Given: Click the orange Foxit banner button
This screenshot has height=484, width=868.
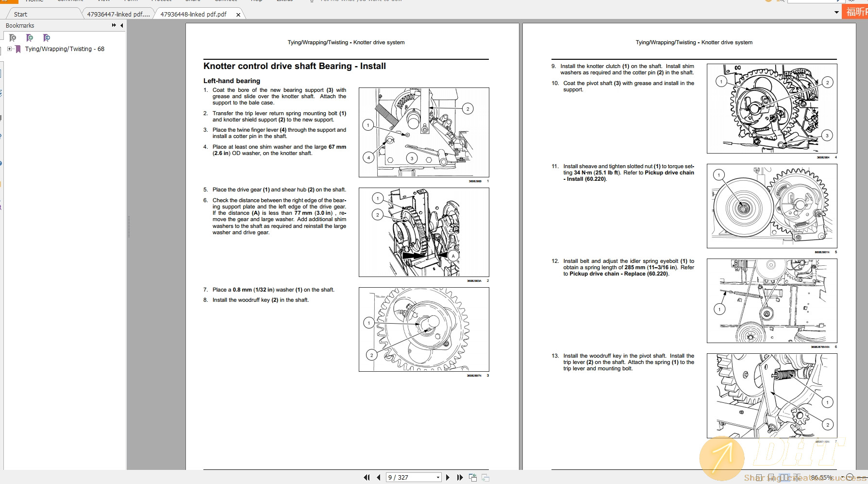Looking at the screenshot, I should coord(856,12).
